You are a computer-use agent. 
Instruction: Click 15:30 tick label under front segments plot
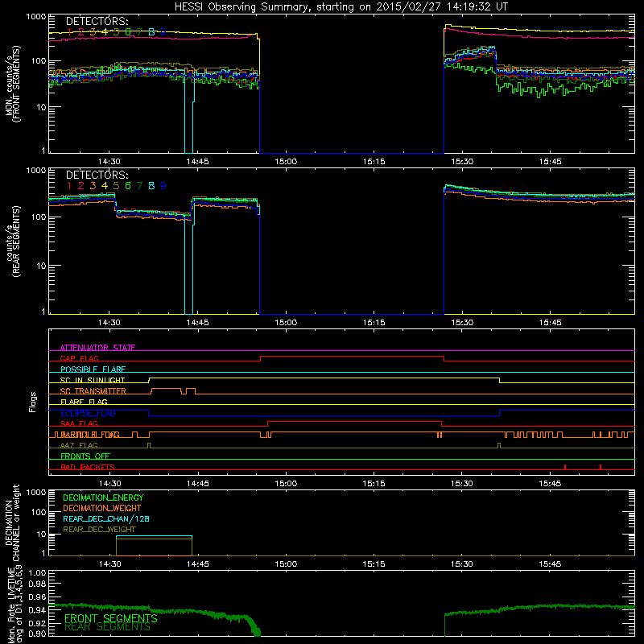[462, 162]
